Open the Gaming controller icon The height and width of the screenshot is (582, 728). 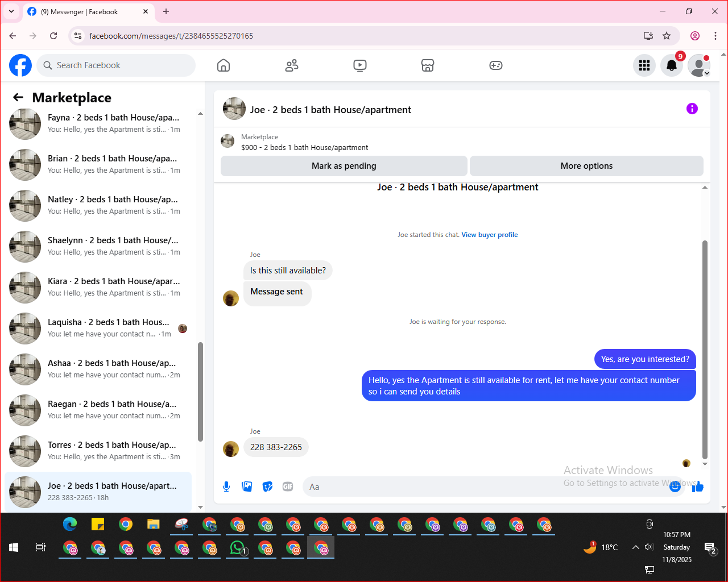(x=496, y=65)
